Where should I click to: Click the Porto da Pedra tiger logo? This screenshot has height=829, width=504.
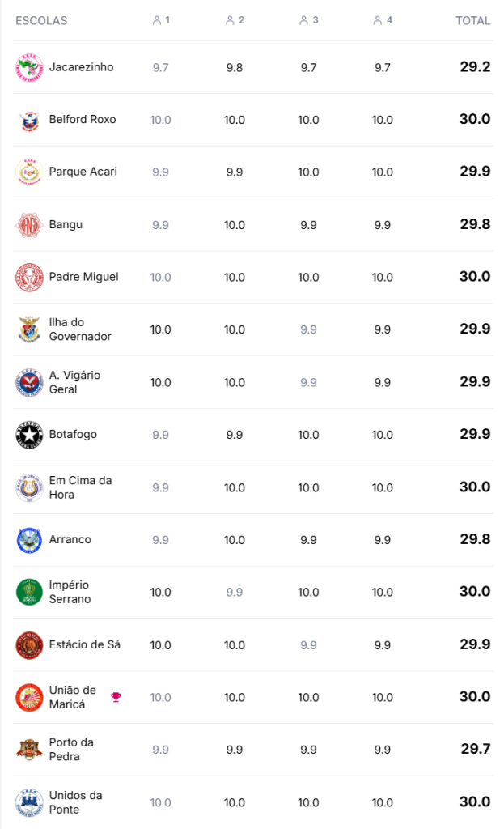coord(29,750)
